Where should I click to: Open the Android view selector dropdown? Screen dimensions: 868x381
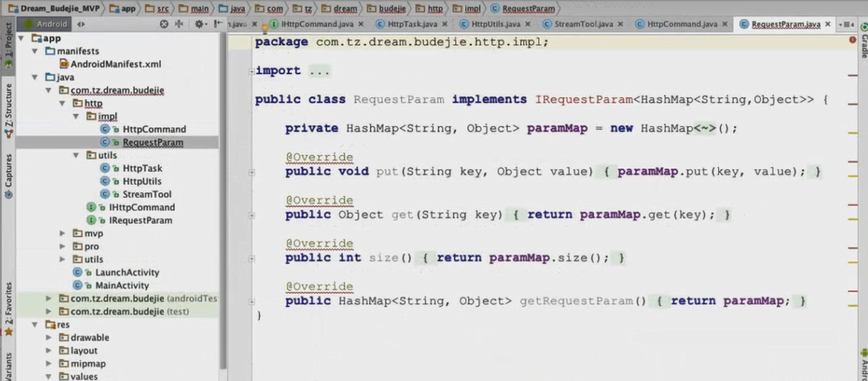tap(81, 24)
